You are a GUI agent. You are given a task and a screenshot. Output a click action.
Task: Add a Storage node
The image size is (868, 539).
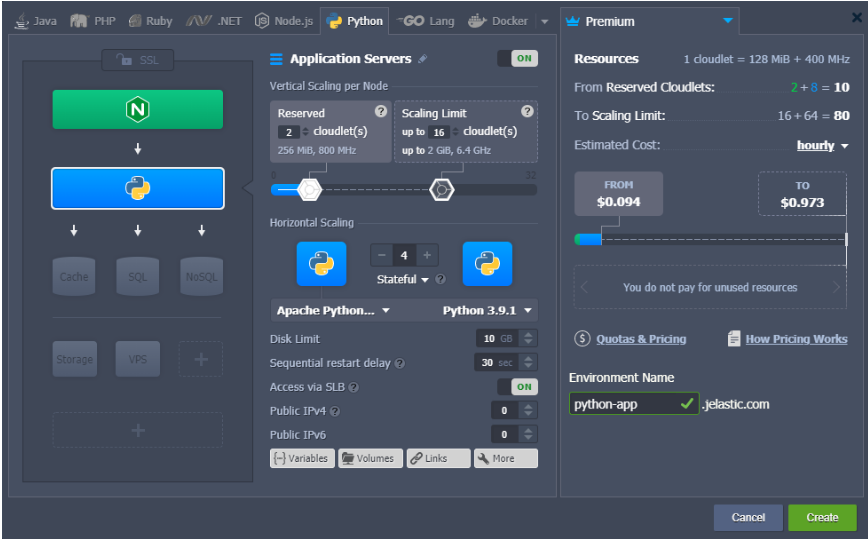tap(74, 359)
